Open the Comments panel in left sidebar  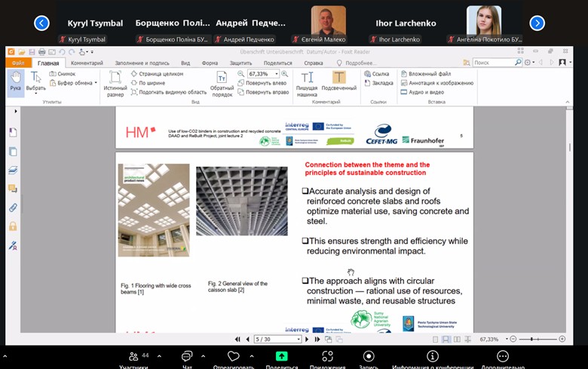coord(13,189)
